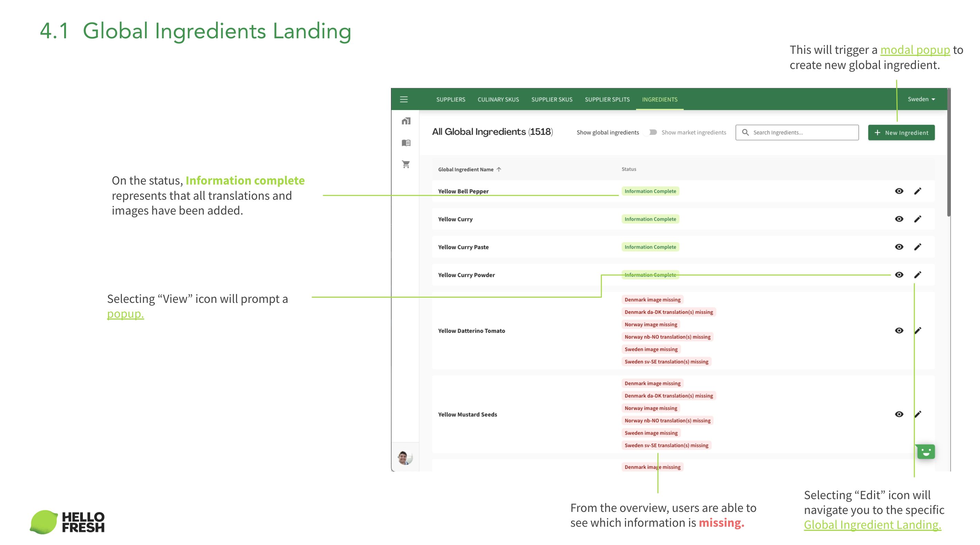
Task: Edit Yellow Mustard Seeds with pencil icon
Action: tap(918, 414)
